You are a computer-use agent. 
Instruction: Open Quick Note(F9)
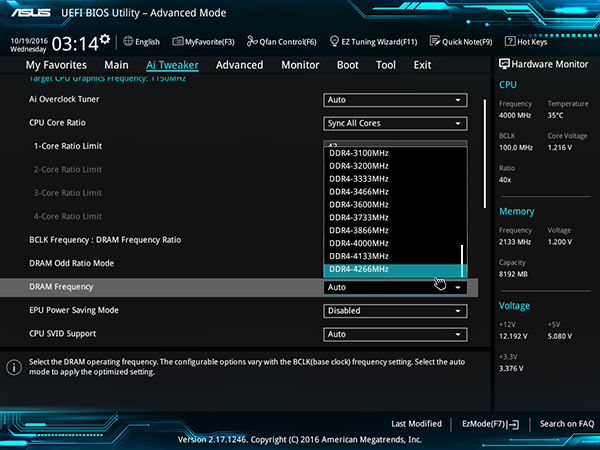tap(461, 41)
